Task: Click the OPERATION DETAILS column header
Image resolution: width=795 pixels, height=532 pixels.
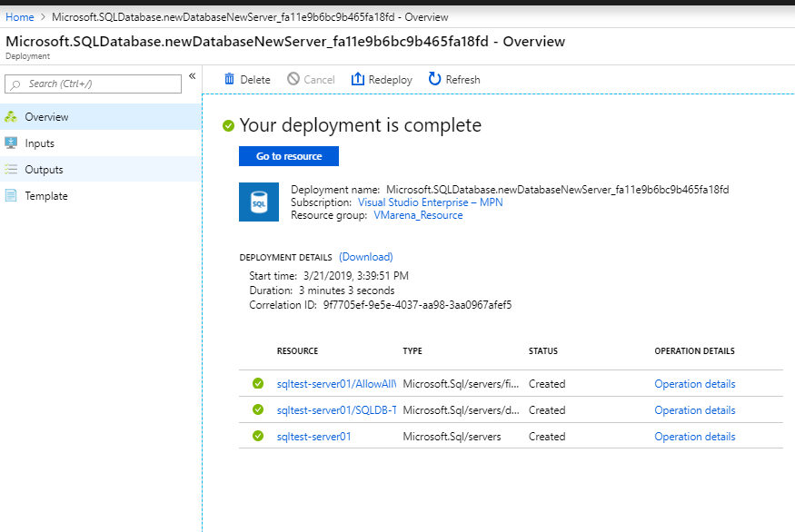Action: coord(694,351)
